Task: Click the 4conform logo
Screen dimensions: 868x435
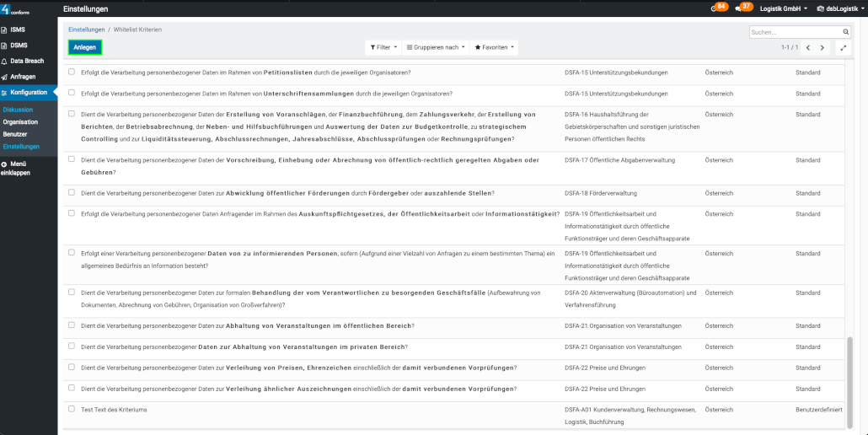Action: point(17,8)
